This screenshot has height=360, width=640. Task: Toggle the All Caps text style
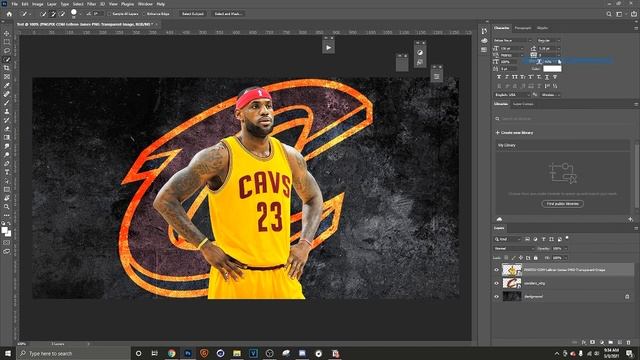coord(515,77)
